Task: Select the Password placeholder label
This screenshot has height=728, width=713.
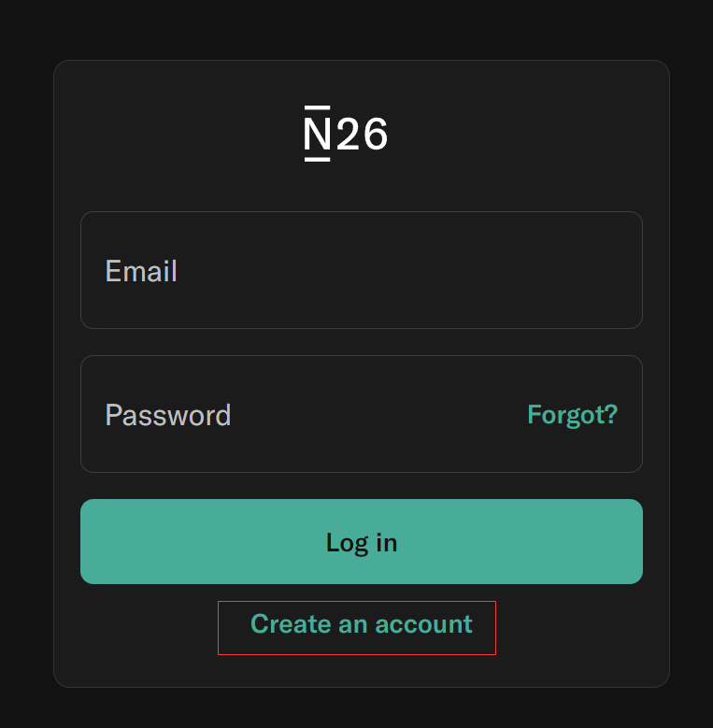Action: [x=168, y=415]
